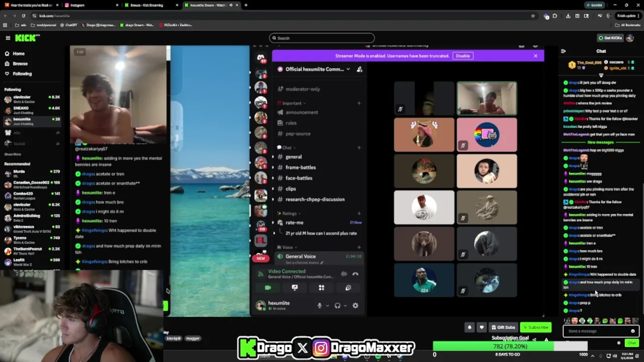Dismiss the Streamer Mode banner
Image resolution: width=644 pixels, height=362 pixels.
pyautogui.click(x=535, y=56)
